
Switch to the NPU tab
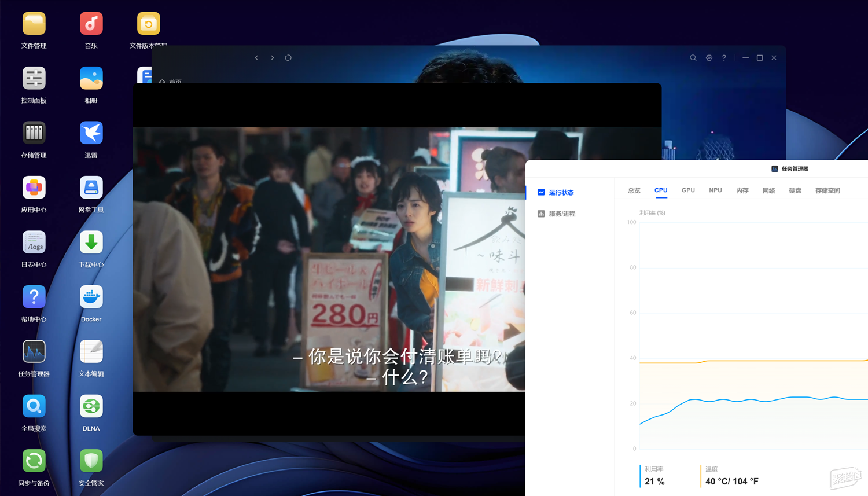[715, 190]
